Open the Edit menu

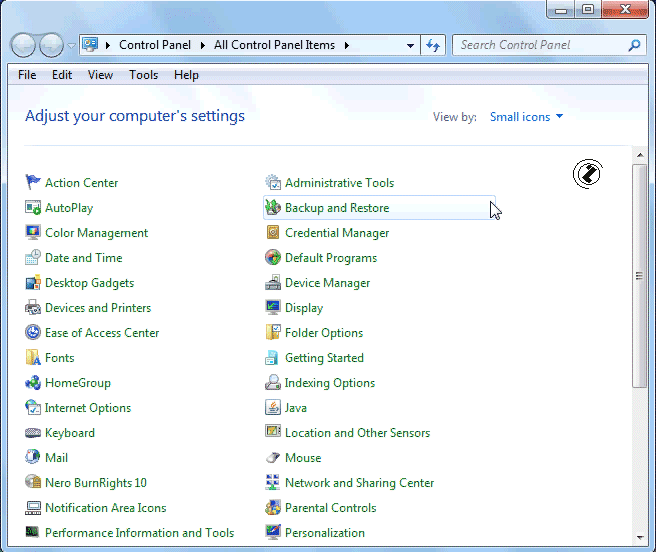click(62, 75)
